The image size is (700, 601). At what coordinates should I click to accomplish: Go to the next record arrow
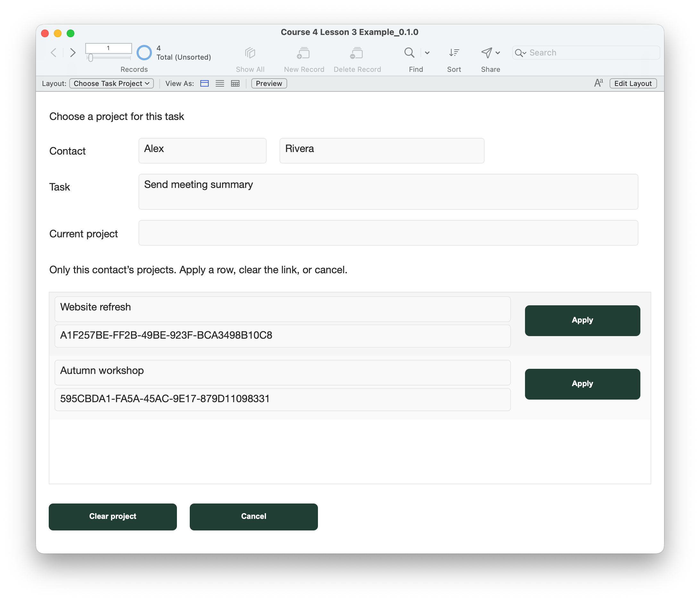72,52
